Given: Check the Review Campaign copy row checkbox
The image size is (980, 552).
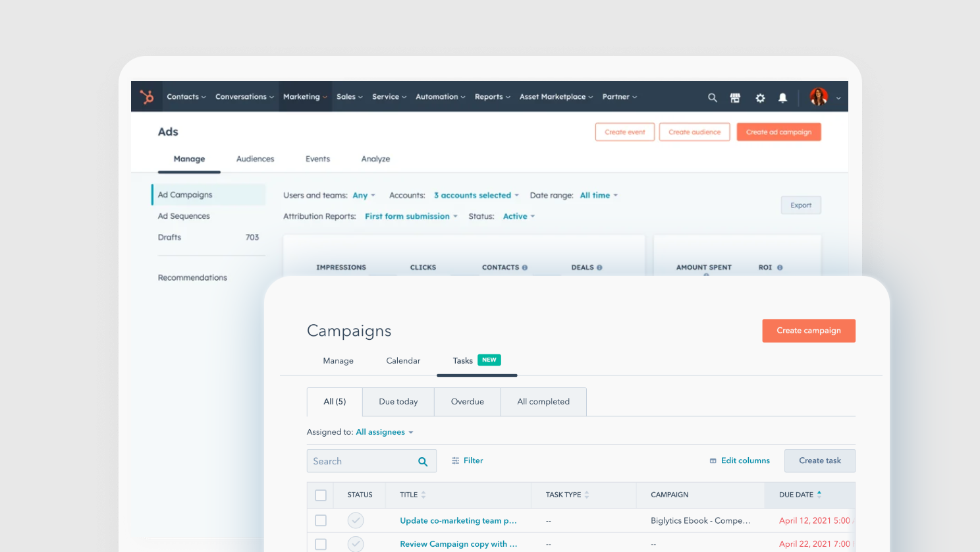Looking at the screenshot, I should pos(321,544).
